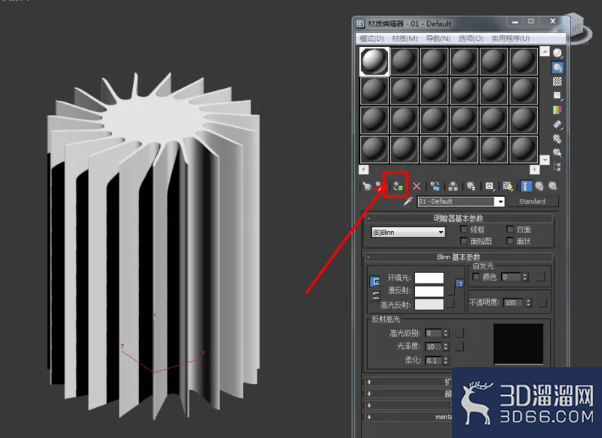The width and height of the screenshot is (602, 438).
Task: Open Material/Map Navigator icon
Action: (x=557, y=167)
